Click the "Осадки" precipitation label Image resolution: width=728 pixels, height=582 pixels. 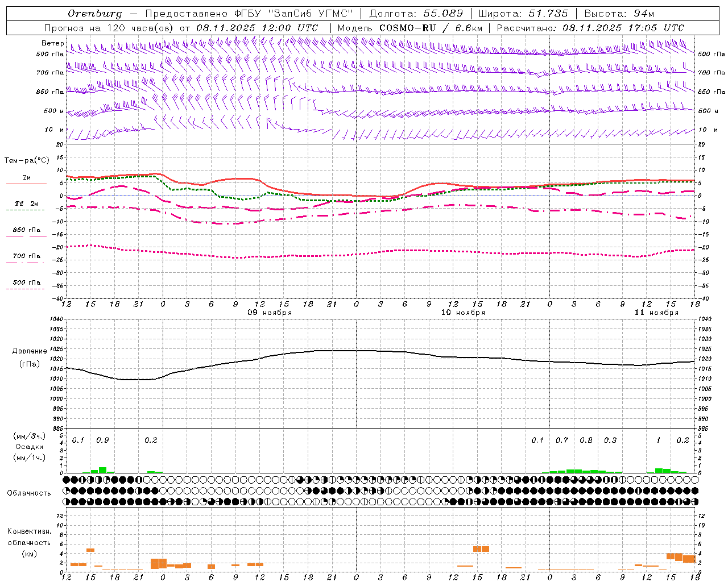(30, 447)
